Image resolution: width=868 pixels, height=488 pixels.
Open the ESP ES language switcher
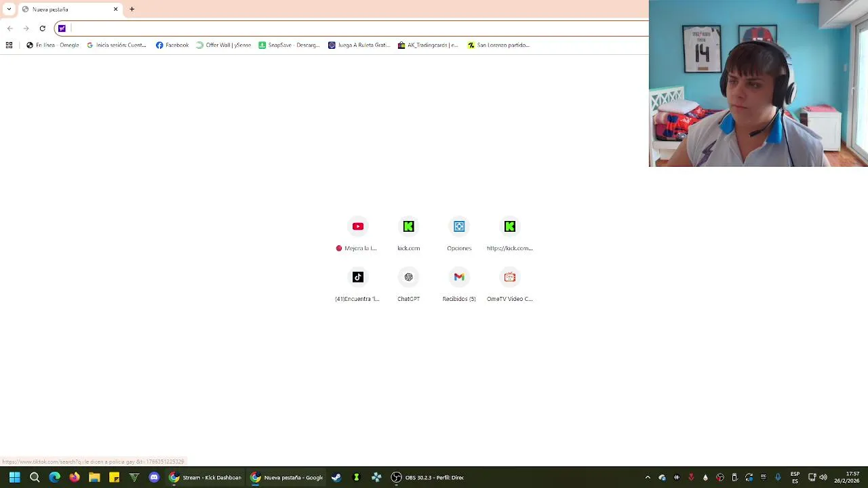pyautogui.click(x=795, y=477)
